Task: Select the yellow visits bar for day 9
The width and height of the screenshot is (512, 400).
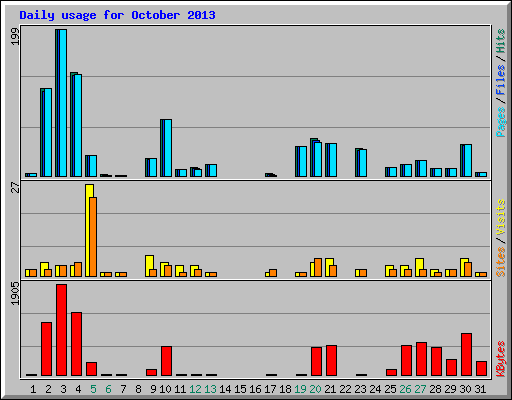Action: tap(149, 266)
